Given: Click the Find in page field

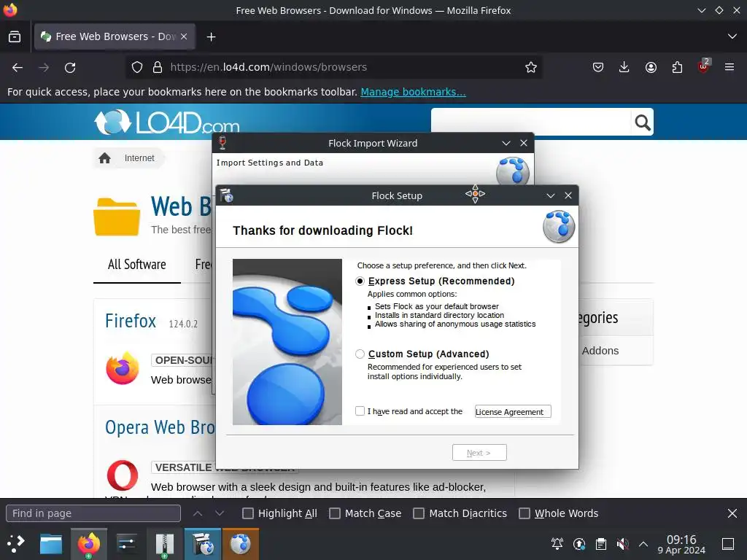Looking at the screenshot, I should pyautogui.click(x=93, y=513).
